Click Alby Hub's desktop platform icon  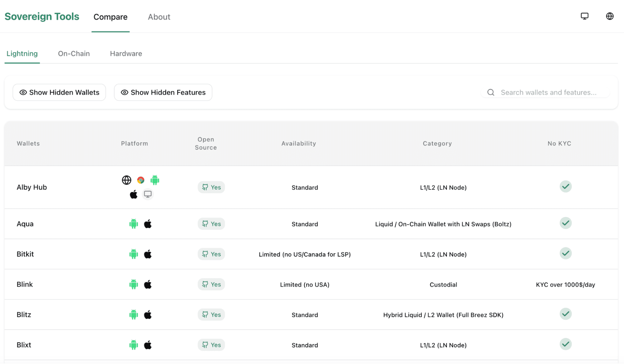click(148, 194)
